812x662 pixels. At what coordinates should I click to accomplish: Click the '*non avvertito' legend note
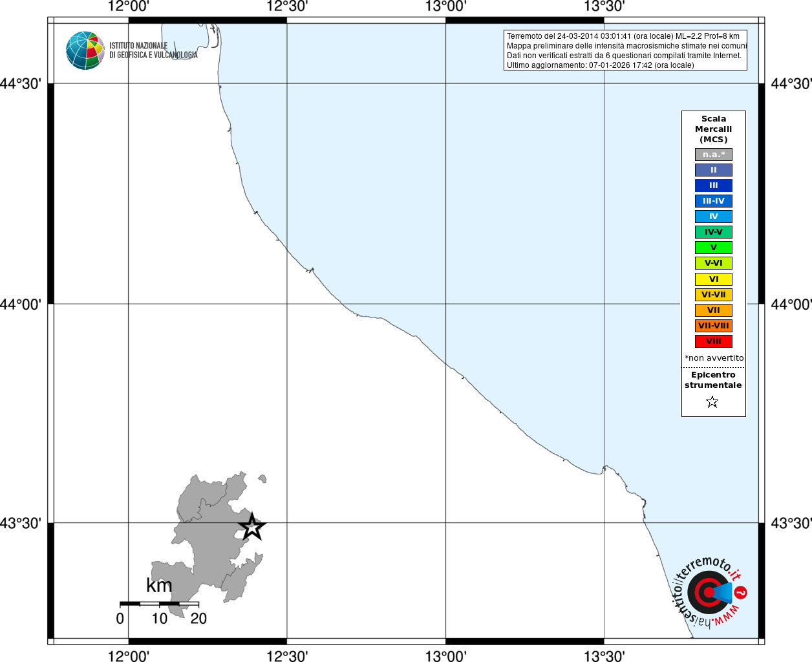tap(714, 358)
